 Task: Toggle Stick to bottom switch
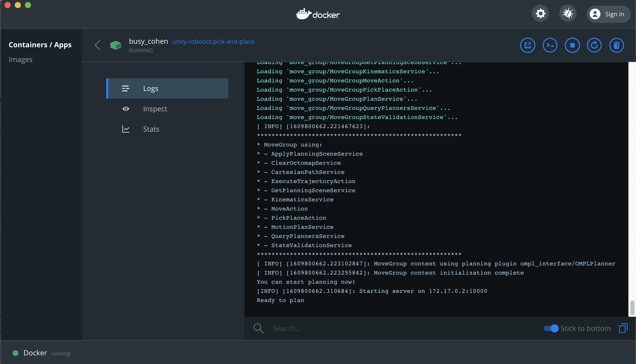point(551,328)
